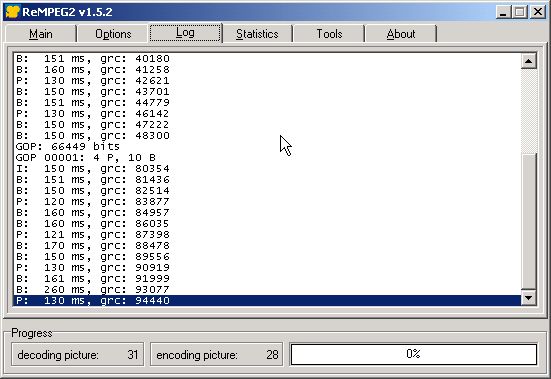Click the 0% progress bar
This screenshot has height=379, width=551.
(414, 354)
